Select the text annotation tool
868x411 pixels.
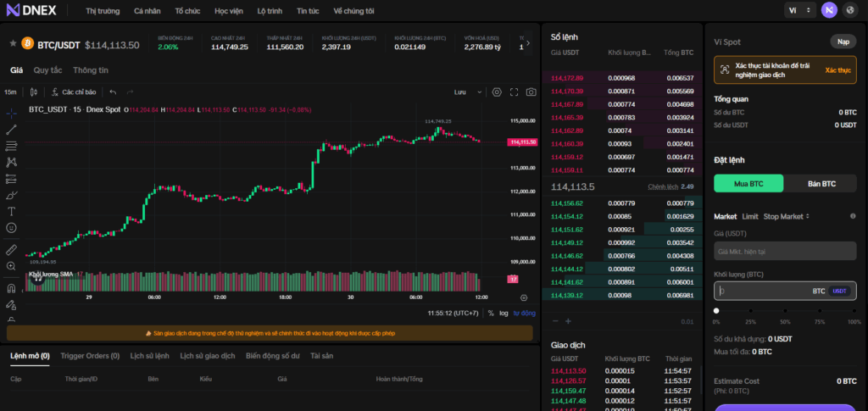tap(12, 211)
